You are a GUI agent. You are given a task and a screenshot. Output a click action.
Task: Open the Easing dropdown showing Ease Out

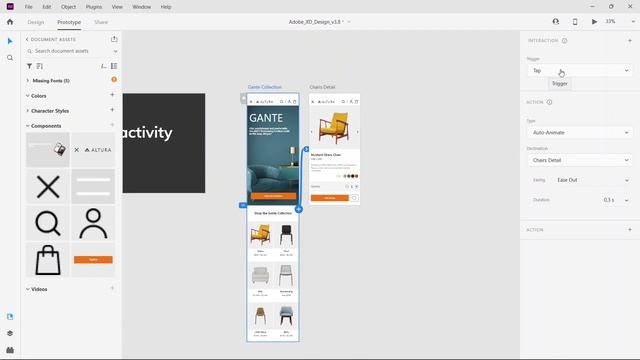click(592, 180)
